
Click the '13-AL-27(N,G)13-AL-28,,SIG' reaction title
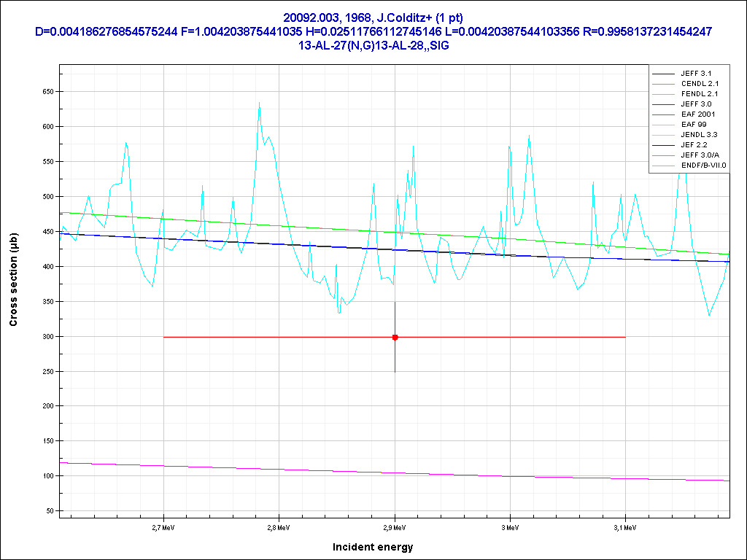373,45
